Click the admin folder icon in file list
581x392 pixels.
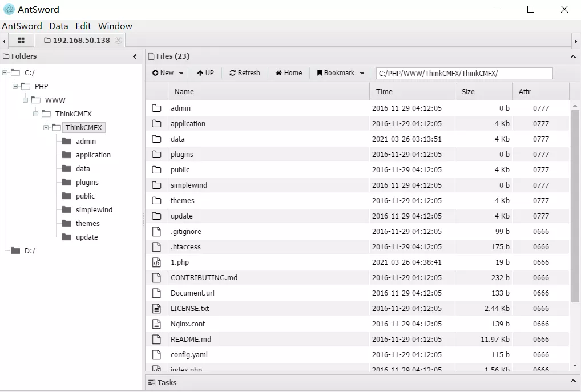point(157,108)
